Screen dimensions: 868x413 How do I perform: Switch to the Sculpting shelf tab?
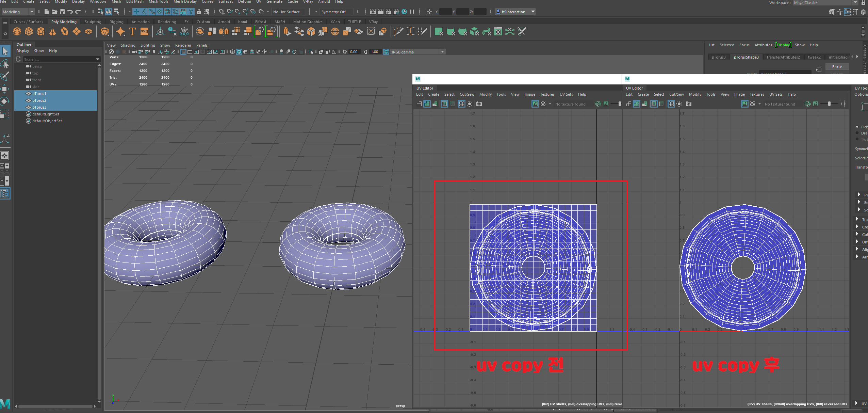coord(93,22)
